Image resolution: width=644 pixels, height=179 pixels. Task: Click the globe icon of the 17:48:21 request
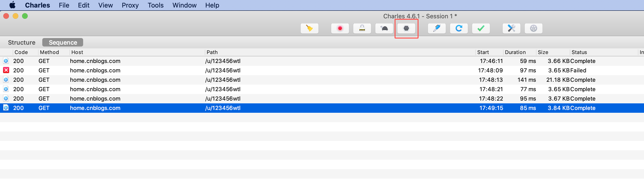[6, 89]
